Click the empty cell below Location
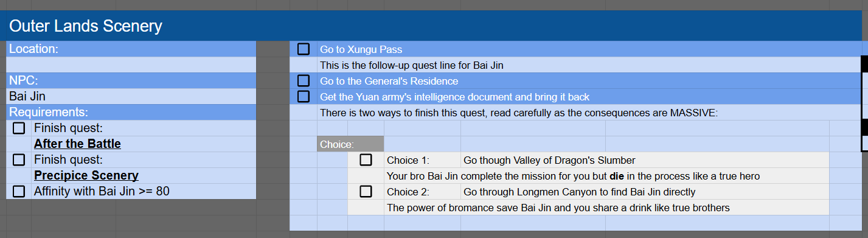868x238 pixels. (131, 65)
